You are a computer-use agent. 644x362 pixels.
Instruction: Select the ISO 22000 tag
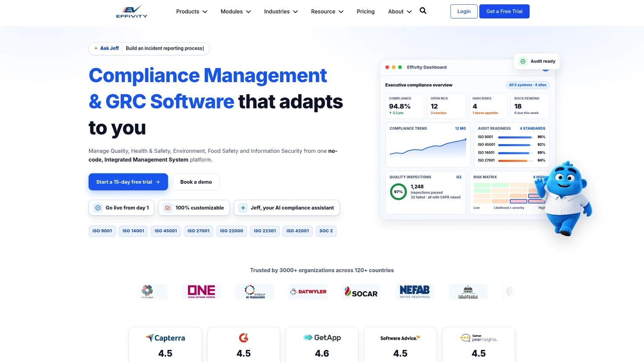point(231,231)
